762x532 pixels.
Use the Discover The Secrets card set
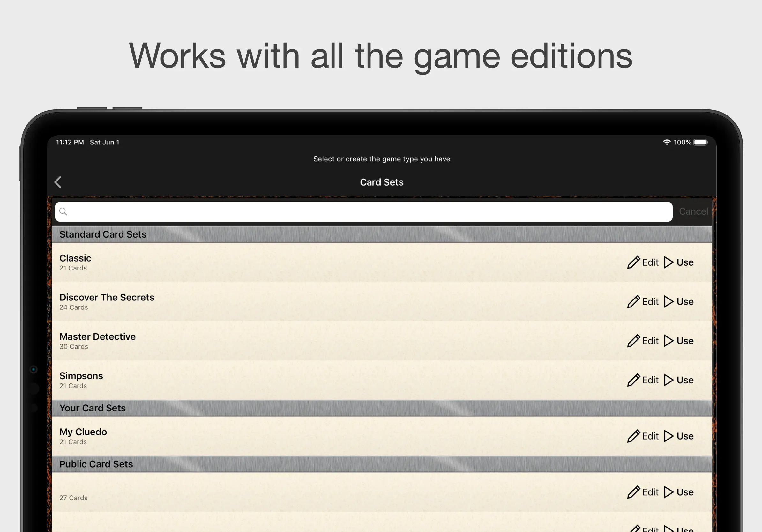(x=679, y=301)
